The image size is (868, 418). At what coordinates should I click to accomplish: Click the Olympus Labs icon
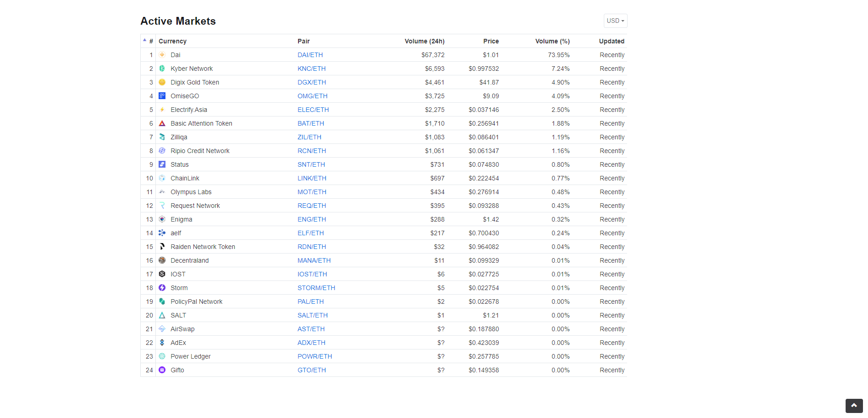162,192
